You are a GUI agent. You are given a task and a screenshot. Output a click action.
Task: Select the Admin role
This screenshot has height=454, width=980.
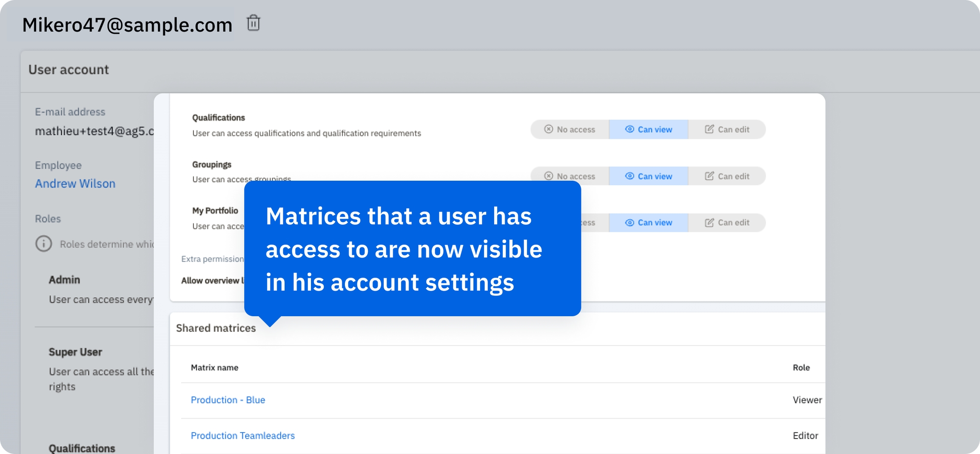[64, 280]
